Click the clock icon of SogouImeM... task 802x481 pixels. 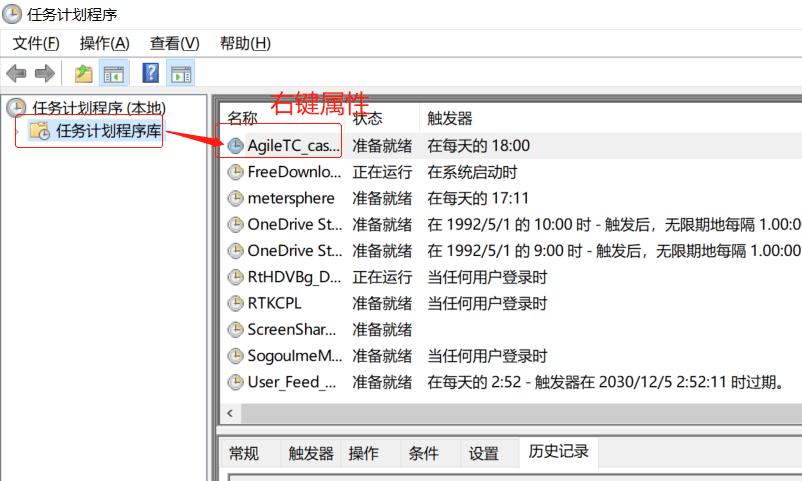click(235, 356)
